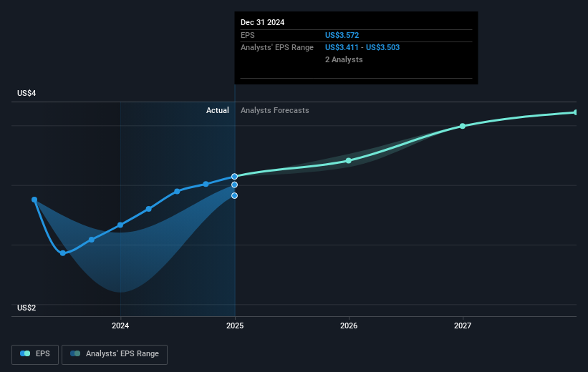Click the EPS data point at 2024
The width and height of the screenshot is (588, 372).
tap(120, 225)
